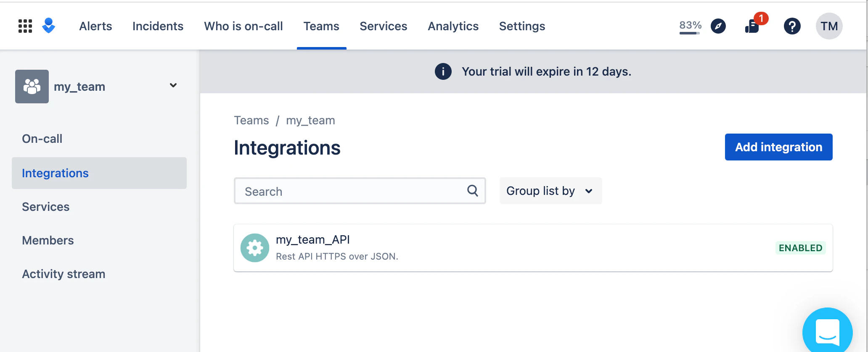This screenshot has width=868, height=352.
Task: Click the Teams breadcrumb link
Action: tap(251, 121)
